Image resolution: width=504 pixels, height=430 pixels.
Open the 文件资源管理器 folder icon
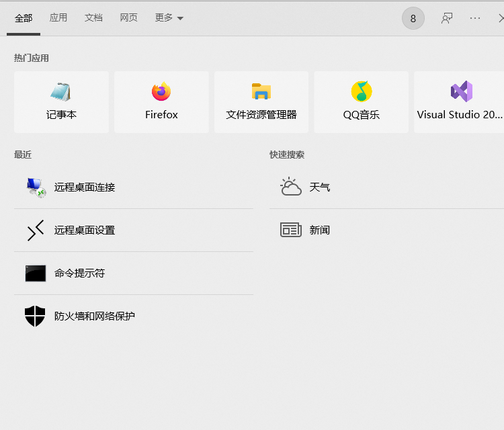click(261, 91)
